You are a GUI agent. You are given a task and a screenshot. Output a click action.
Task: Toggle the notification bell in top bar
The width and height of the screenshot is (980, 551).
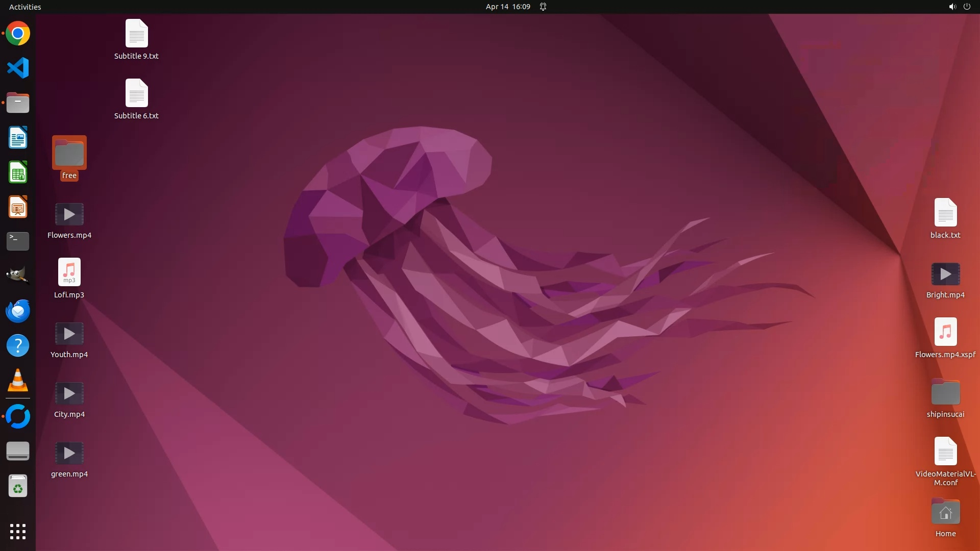pyautogui.click(x=543, y=7)
